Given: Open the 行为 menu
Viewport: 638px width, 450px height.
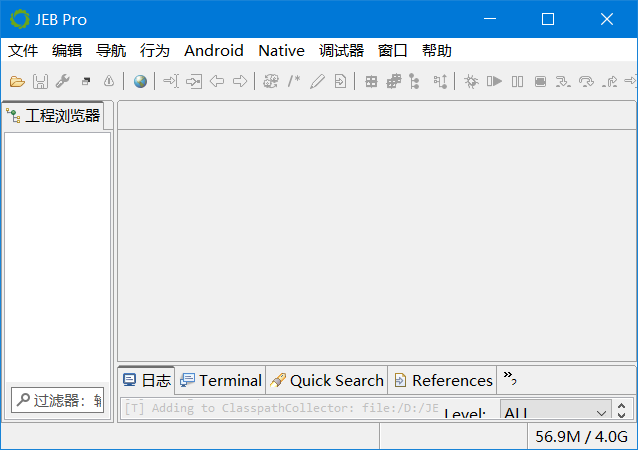Looking at the screenshot, I should 155,51.
